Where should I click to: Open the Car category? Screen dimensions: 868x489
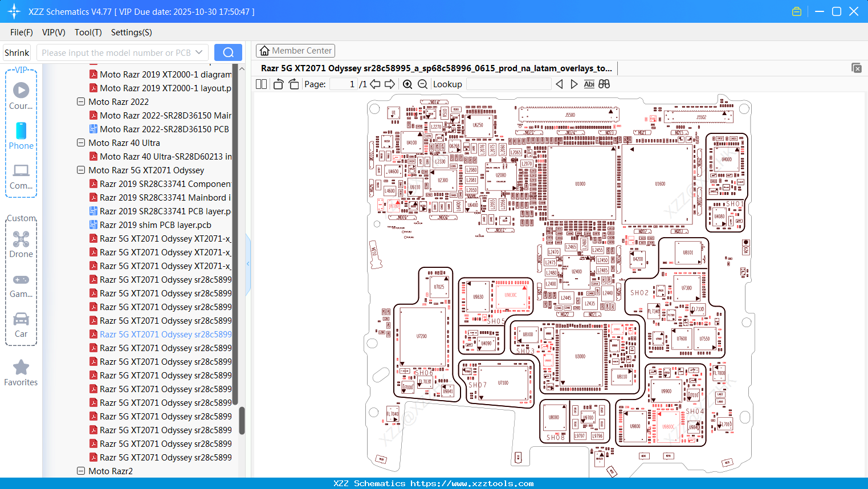pos(21,325)
